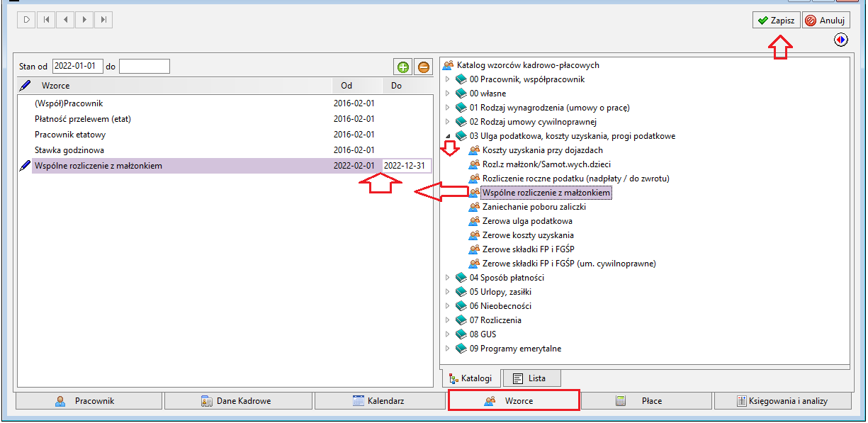Go to next record arrow
868x423 pixels.
(84, 20)
